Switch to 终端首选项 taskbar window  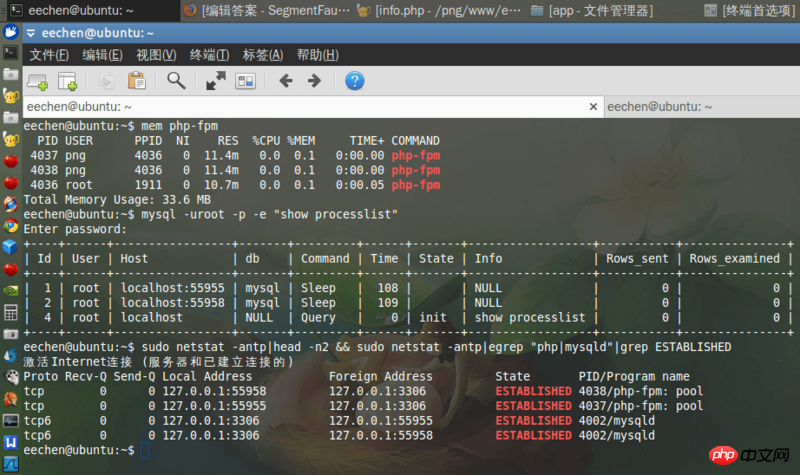coord(749,10)
